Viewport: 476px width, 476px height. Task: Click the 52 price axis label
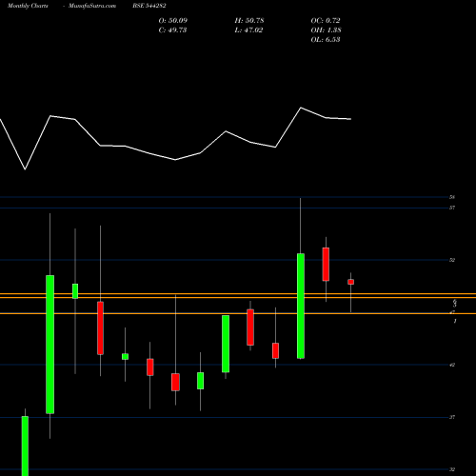(452, 260)
